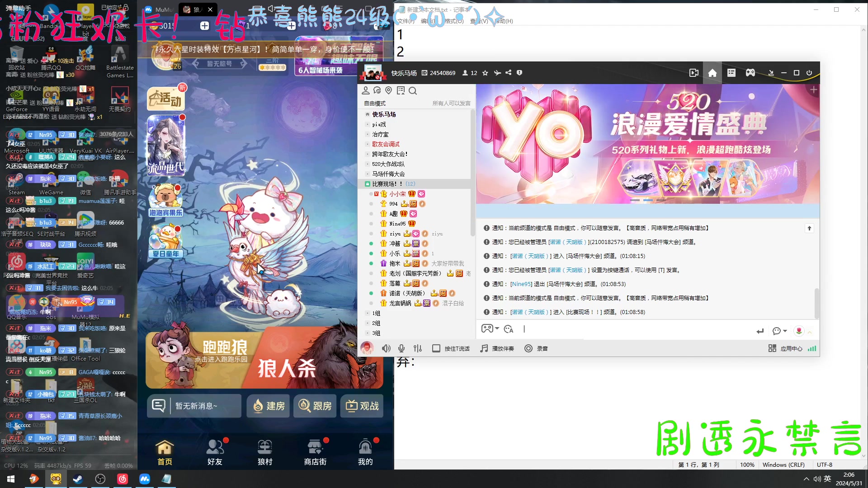Favorite the channel with the star icon
This screenshot has width=868, height=488.
(x=485, y=73)
